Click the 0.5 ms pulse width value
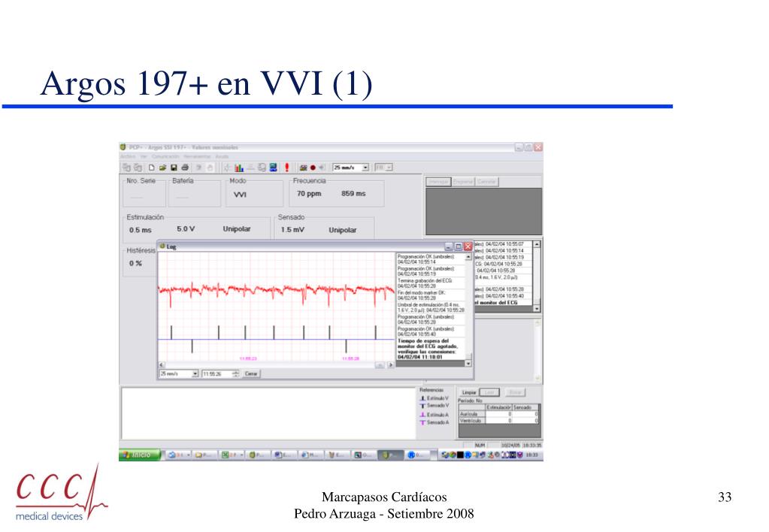 click(141, 230)
